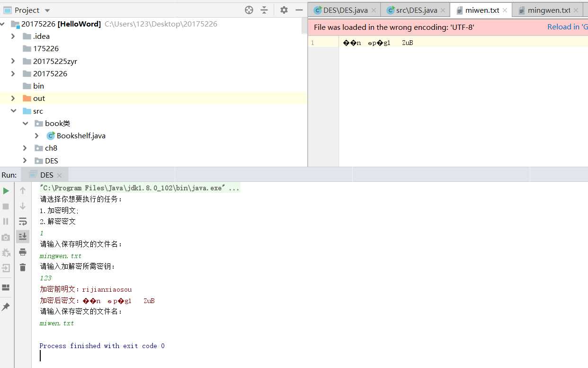Click the layout icon in Run sidebar

6,287
